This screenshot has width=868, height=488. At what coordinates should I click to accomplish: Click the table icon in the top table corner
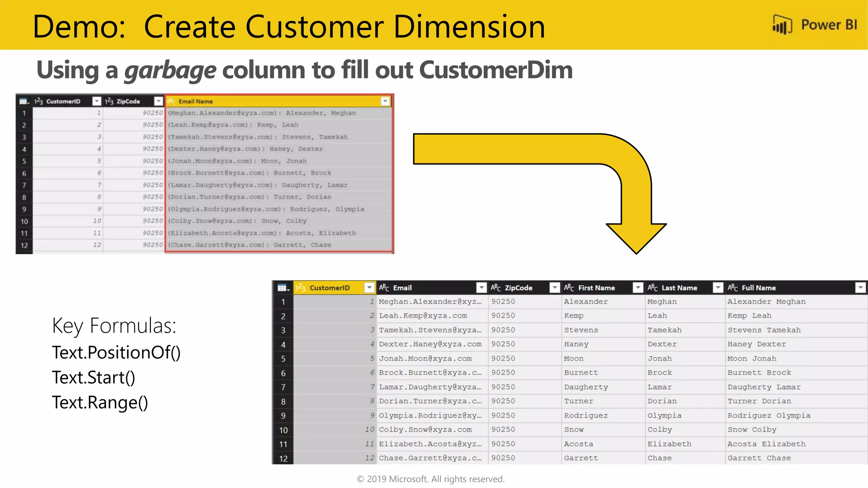[x=24, y=101]
